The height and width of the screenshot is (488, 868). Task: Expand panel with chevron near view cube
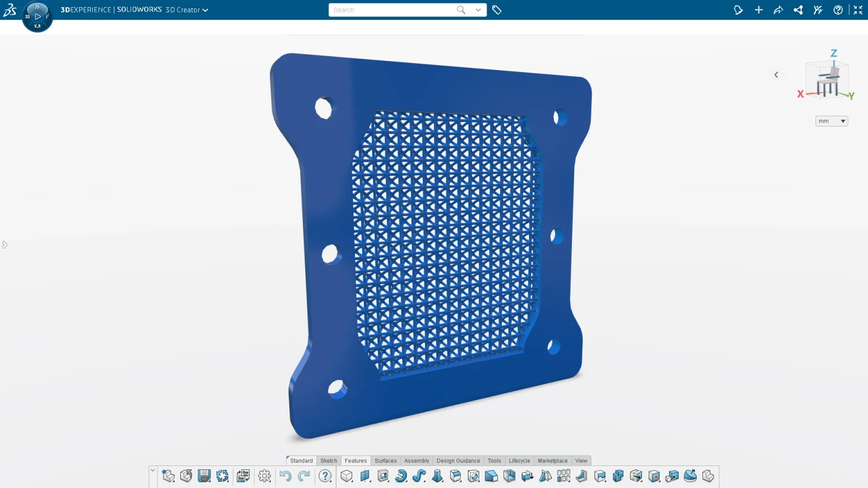point(776,75)
